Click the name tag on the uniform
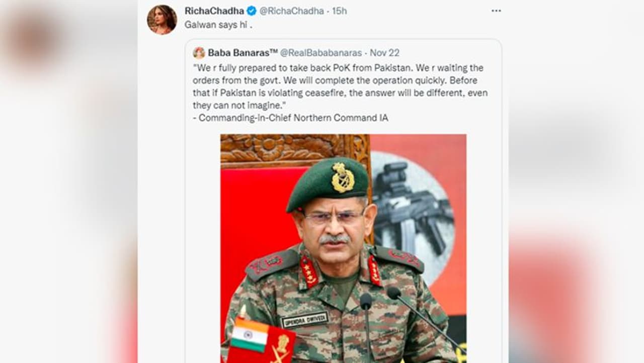The width and height of the screenshot is (644, 363). [x=304, y=320]
